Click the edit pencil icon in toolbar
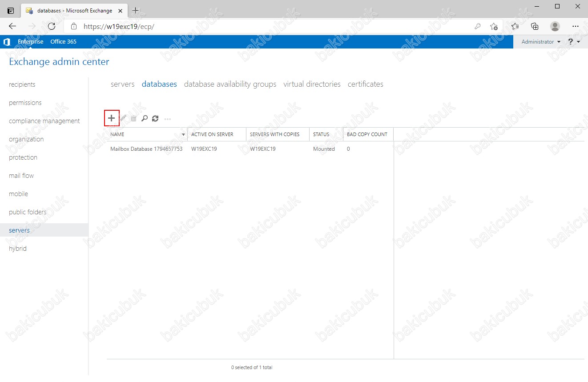Viewport: 588px width, 382px height. pyautogui.click(x=123, y=118)
